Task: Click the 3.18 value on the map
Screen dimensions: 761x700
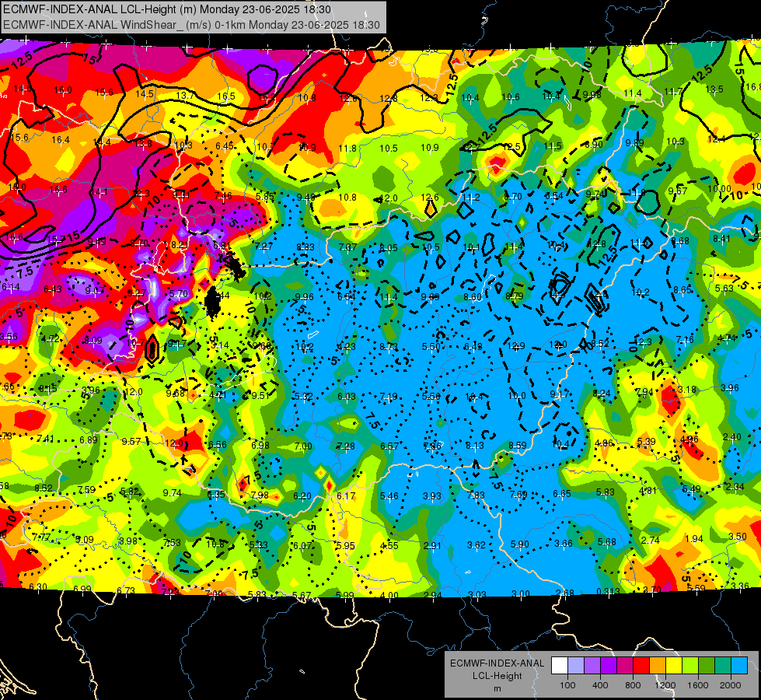Action: point(686,390)
